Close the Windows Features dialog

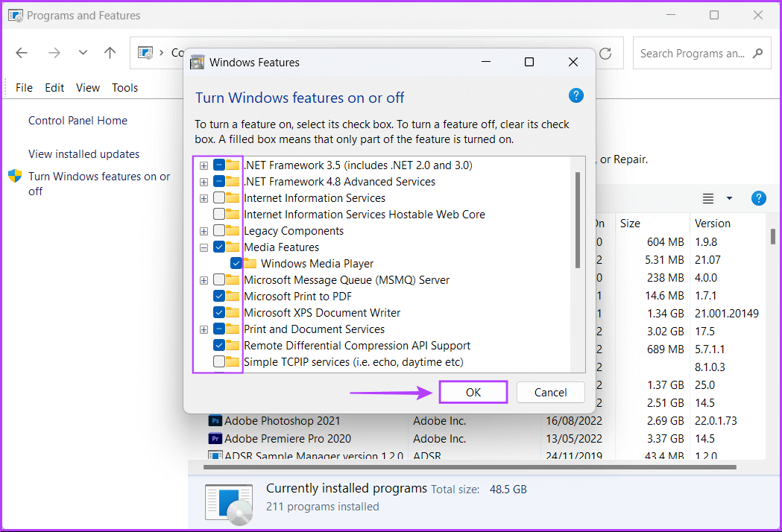573,62
